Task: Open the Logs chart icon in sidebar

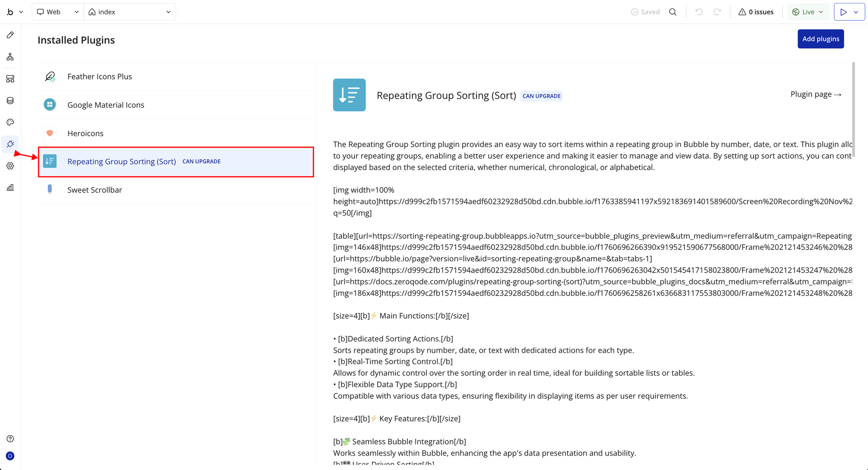Action: [x=10, y=187]
